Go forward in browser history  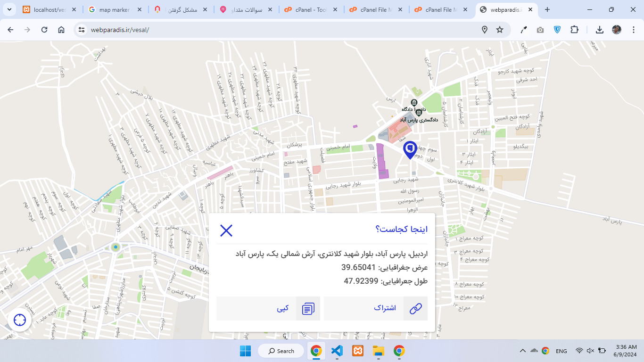(27, 30)
